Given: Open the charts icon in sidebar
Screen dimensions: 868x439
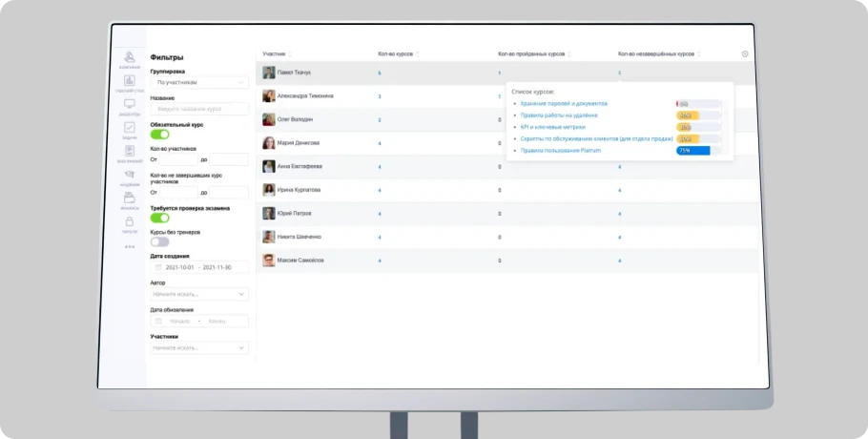Looking at the screenshot, I should coord(129,82).
